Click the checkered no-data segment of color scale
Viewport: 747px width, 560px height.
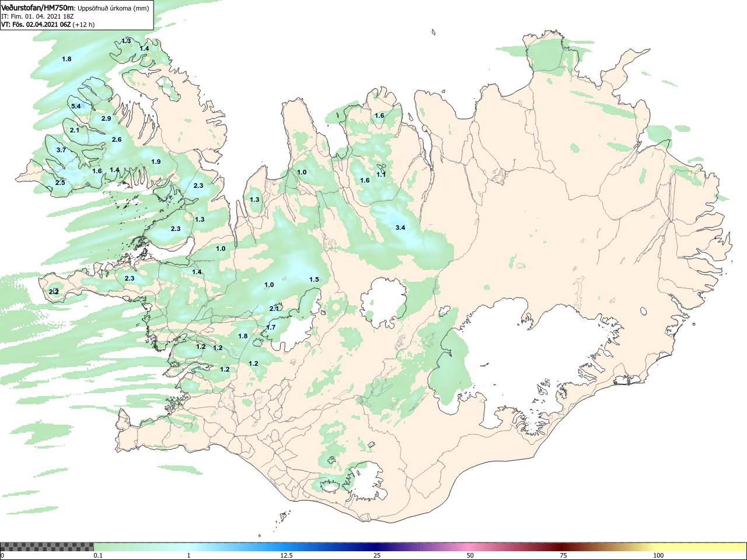(47, 547)
